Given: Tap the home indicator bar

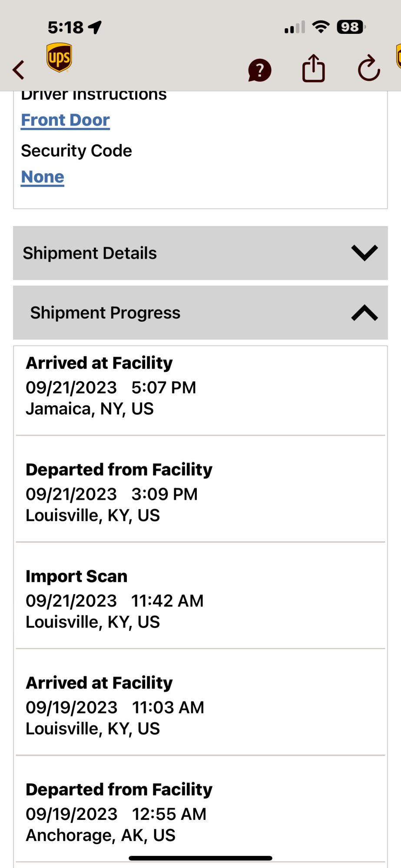Looking at the screenshot, I should (200, 858).
